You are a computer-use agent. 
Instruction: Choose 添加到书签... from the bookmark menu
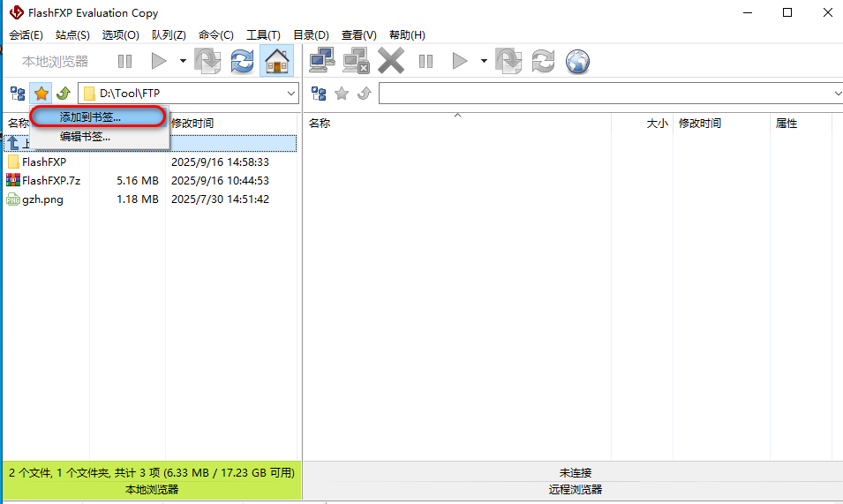97,117
